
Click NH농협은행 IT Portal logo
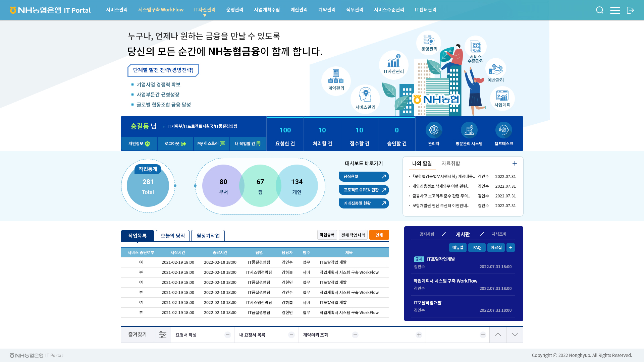pyautogui.click(x=50, y=10)
